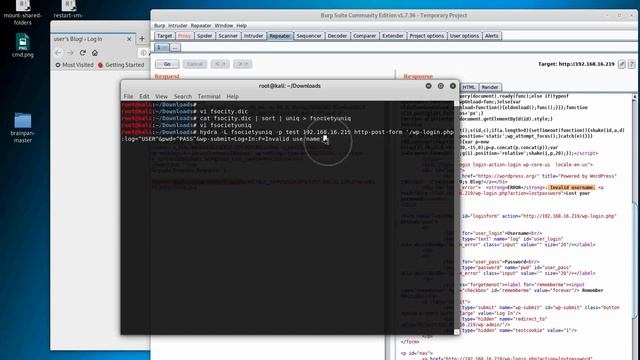Go to next request in Repeater history
The width and height of the screenshot is (640, 360).
(x=242, y=64)
